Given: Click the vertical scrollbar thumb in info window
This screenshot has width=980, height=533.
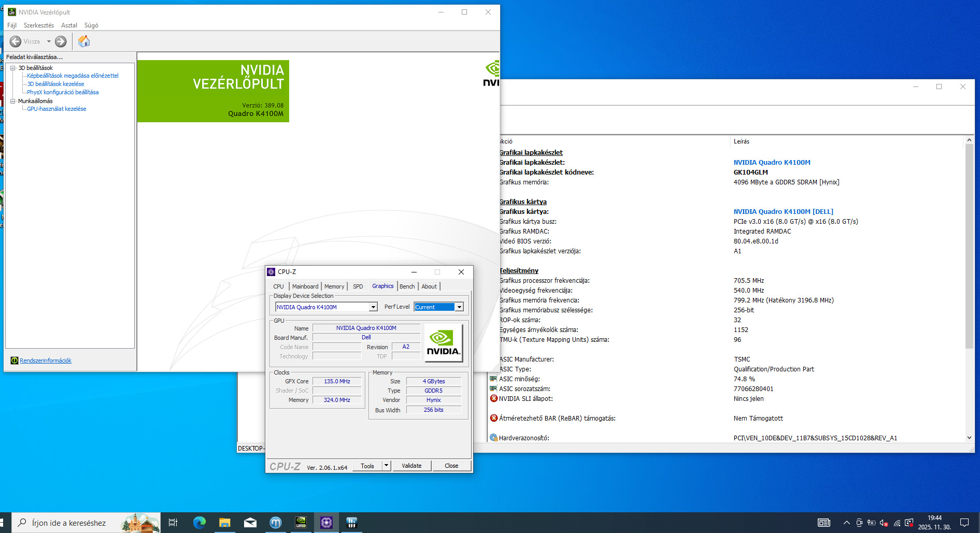Looking at the screenshot, I should point(969,247).
